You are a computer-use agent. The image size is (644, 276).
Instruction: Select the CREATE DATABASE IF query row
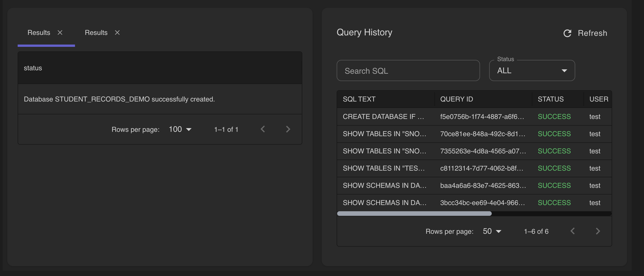coord(474,116)
